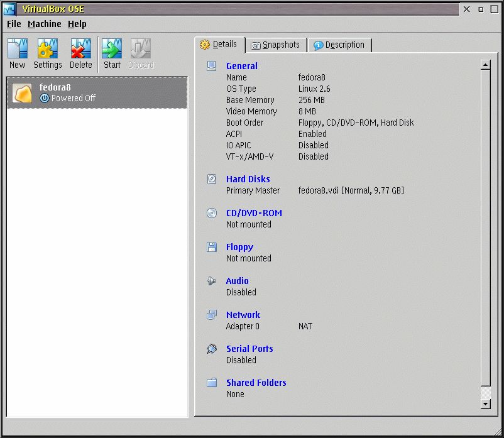Click 'fedora8.vdi [Normal, 9.77 GB]' disk entry

coord(351,190)
